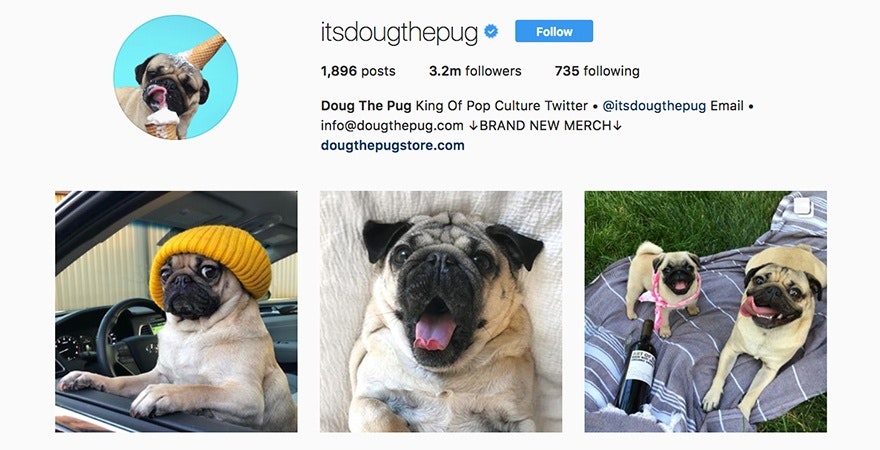Click the BRAND NEW MERCH text
The width and height of the screenshot is (880, 450).
[545, 126]
